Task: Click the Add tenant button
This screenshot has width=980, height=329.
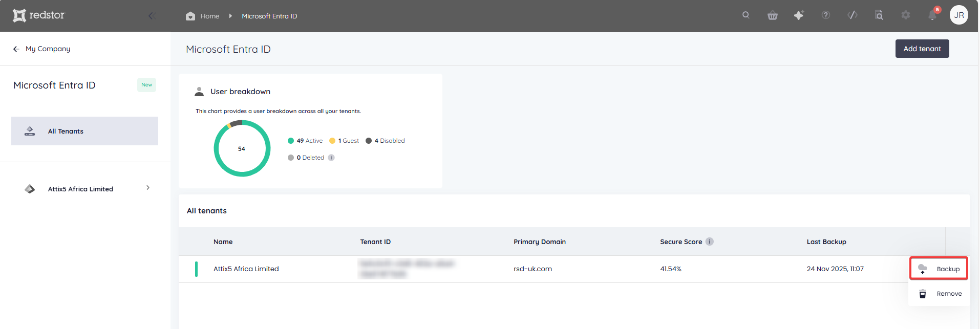Action: (922, 49)
